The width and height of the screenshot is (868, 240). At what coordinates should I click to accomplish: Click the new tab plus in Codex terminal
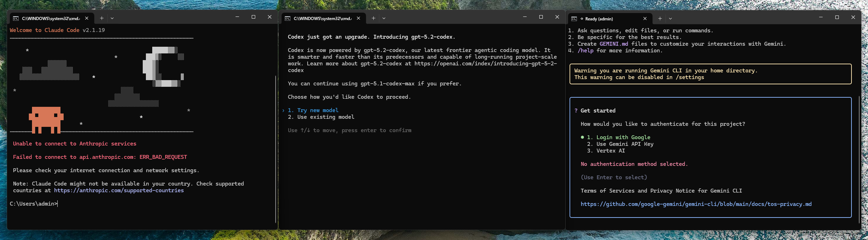click(373, 18)
